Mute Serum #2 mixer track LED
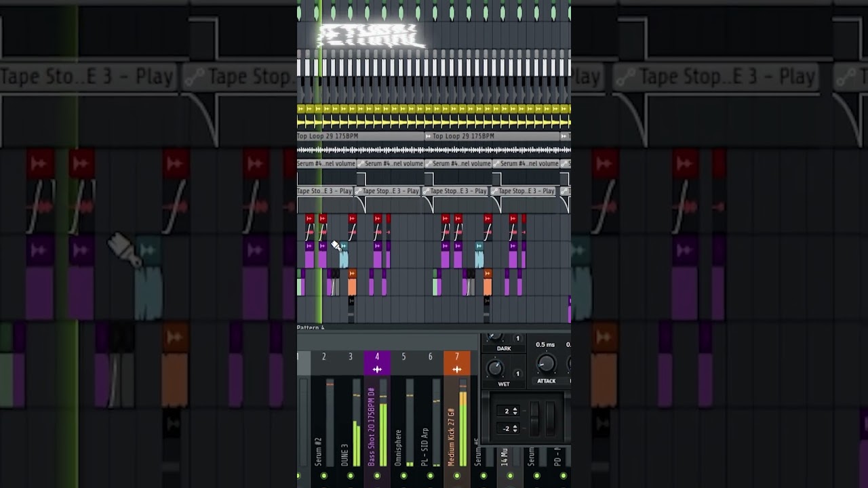Screen dimensions: 868x488 pos(324,476)
